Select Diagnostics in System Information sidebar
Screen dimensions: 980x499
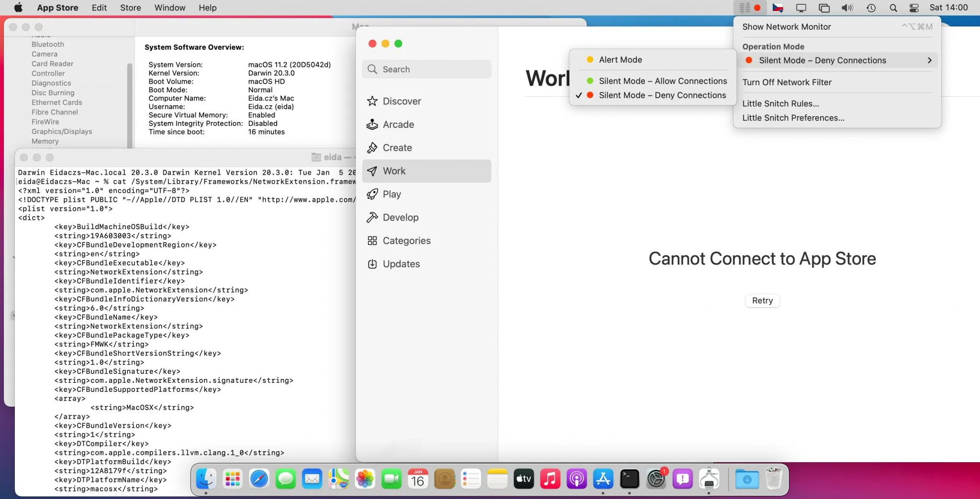tap(51, 83)
